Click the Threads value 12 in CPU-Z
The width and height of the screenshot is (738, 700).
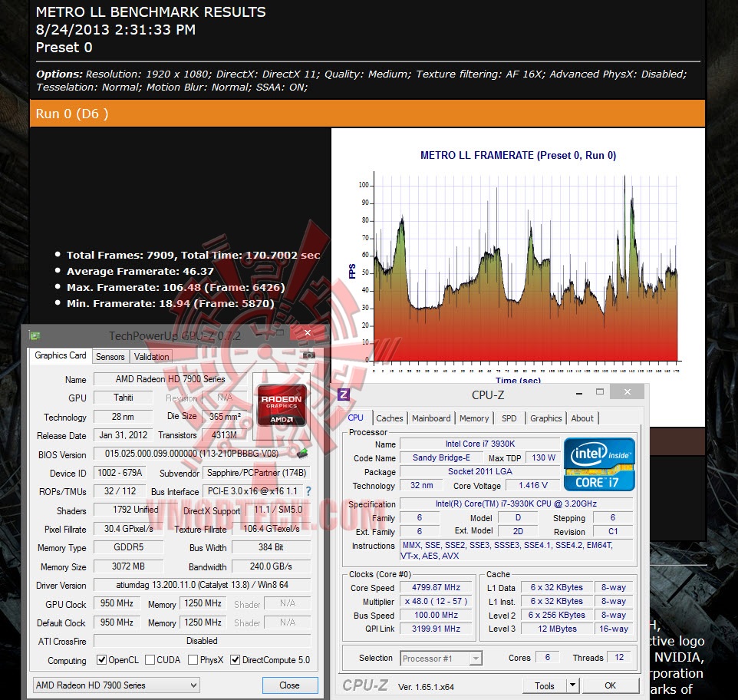point(619,657)
